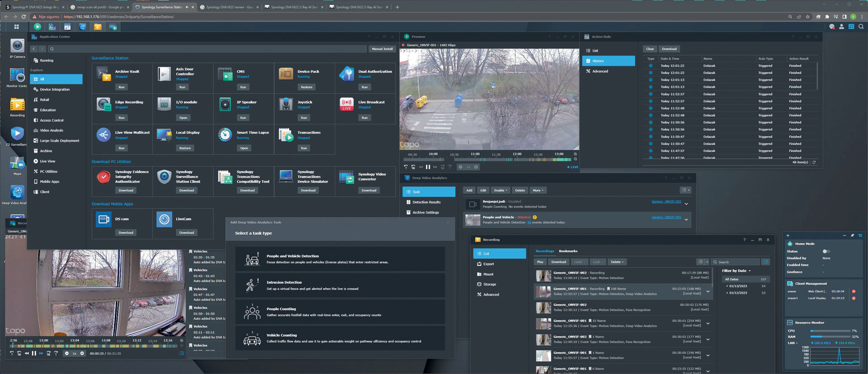Open the Filter by Date dropdown
This screenshot has height=374, width=868.
(736, 271)
